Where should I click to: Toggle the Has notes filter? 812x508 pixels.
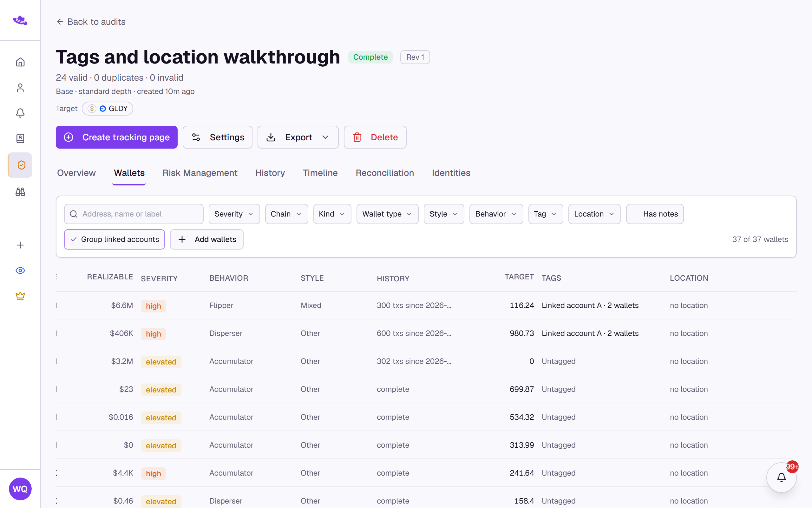655,214
